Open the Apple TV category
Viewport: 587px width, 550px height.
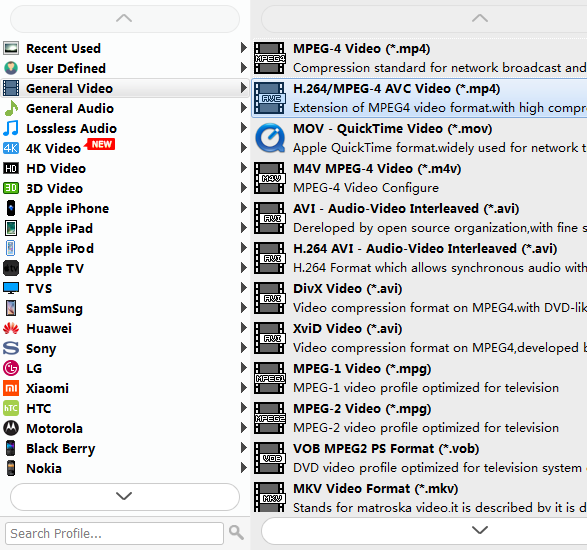[125, 268]
